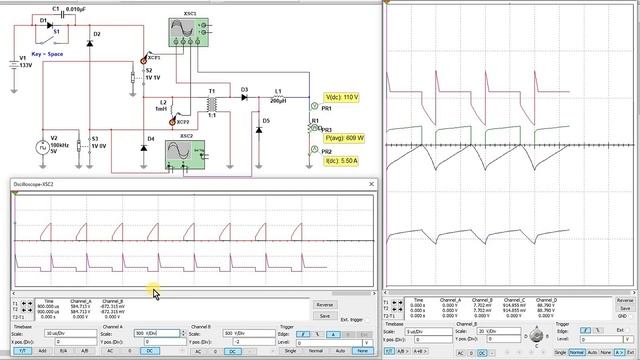This screenshot has height=360, width=640.
Task: Step XSC2 Channel A scale spinner
Action: 182,333
